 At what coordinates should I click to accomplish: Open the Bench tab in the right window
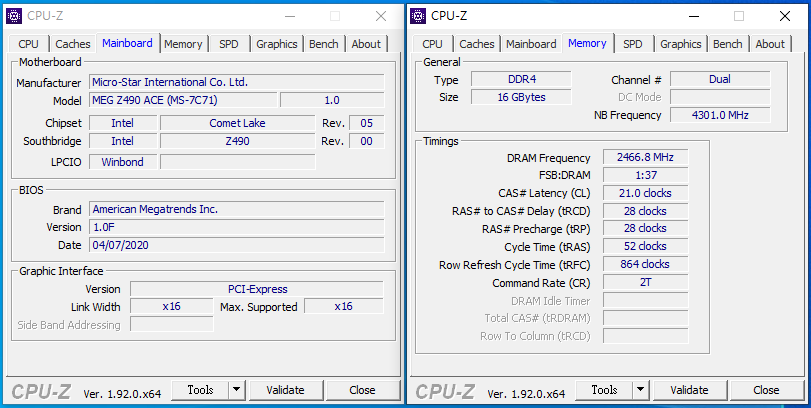[728, 44]
